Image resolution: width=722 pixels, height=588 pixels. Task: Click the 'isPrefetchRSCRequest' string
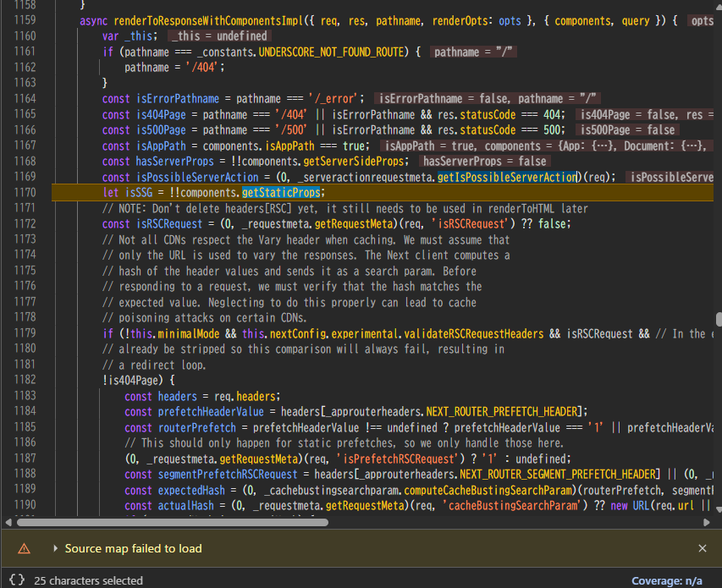coord(399,459)
